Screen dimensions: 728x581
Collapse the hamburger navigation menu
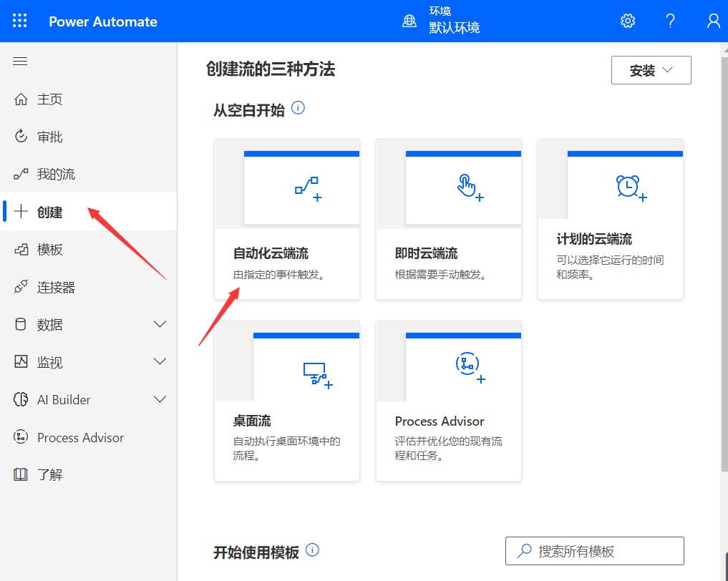(20, 62)
